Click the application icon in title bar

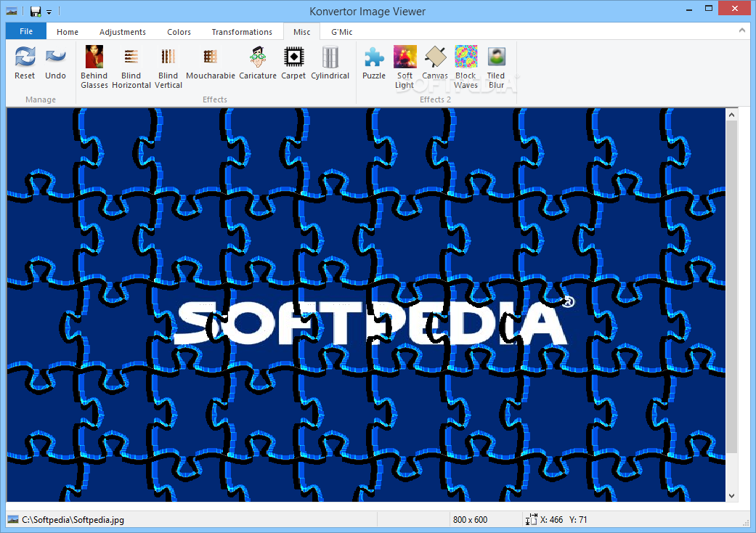tap(12, 11)
